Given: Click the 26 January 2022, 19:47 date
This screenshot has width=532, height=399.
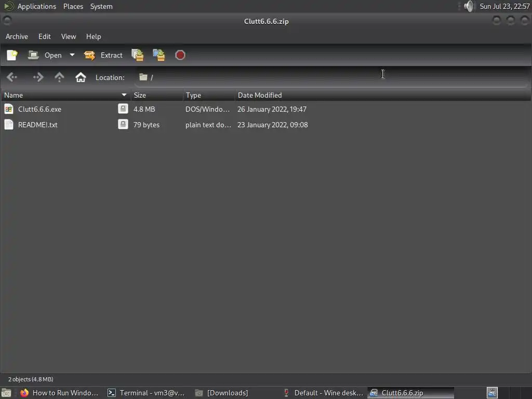Looking at the screenshot, I should [272, 109].
